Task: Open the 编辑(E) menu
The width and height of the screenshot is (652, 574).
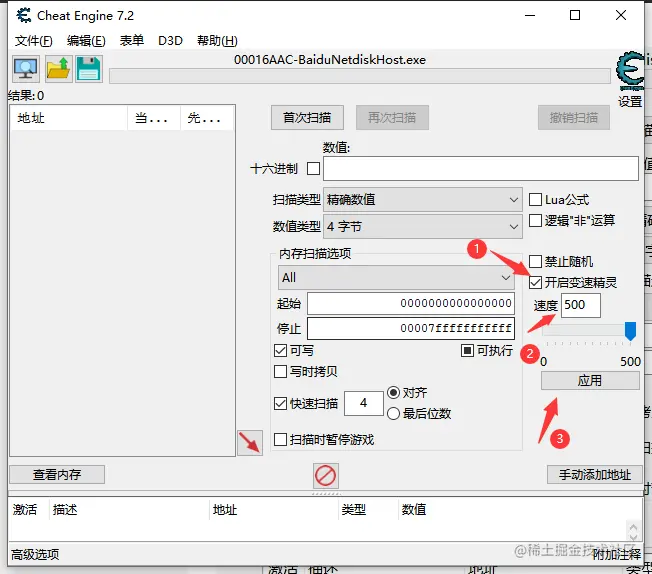Action: [86, 40]
